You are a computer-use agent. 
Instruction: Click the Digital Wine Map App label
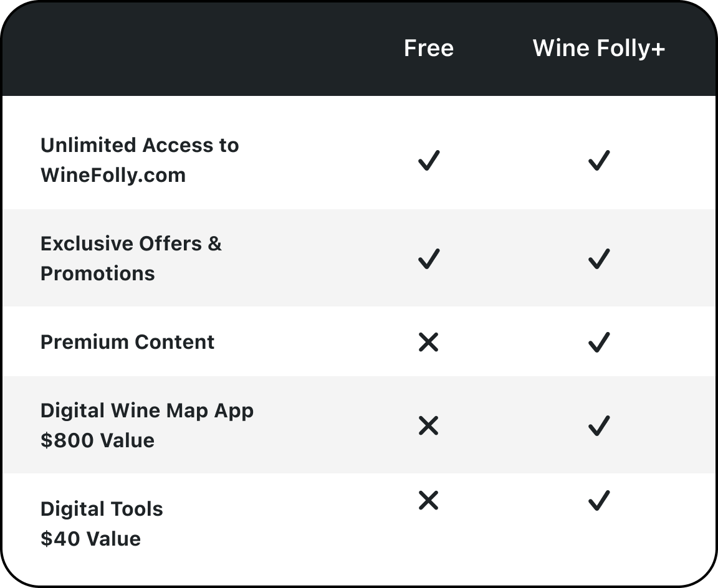(147, 410)
